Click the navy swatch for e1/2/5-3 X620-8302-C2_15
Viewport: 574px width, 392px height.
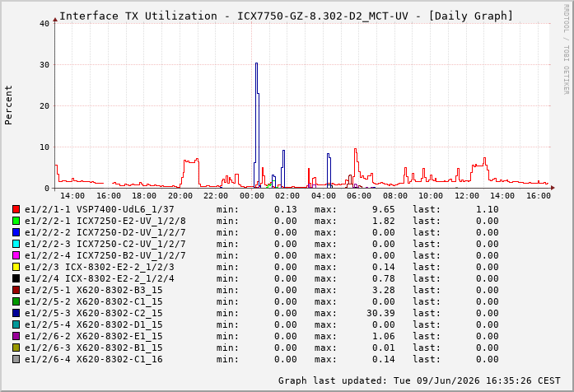[16, 313]
